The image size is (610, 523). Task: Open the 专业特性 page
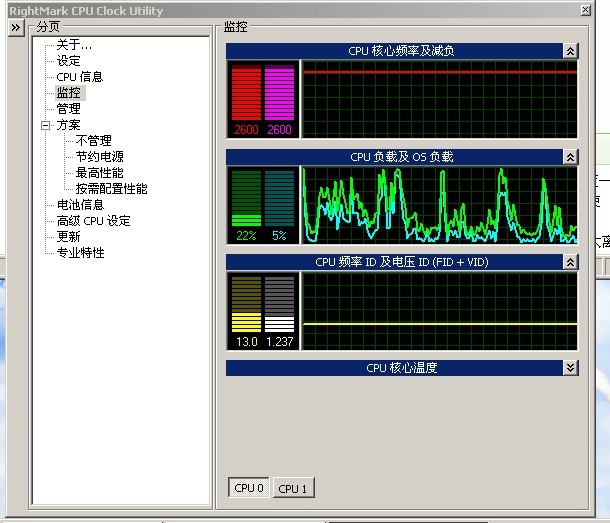click(81, 253)
